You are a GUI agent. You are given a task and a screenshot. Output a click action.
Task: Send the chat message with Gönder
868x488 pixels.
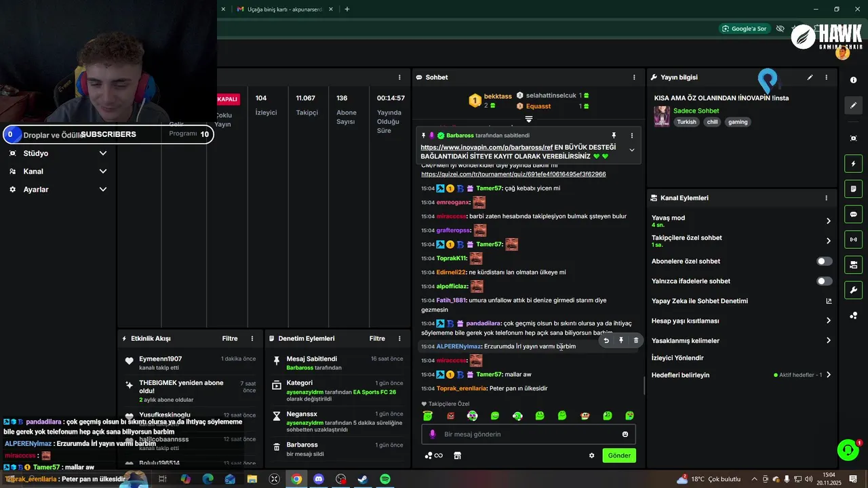619,455
